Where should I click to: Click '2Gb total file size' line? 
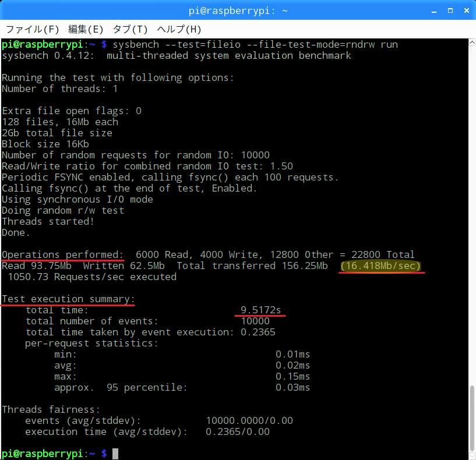57,133
